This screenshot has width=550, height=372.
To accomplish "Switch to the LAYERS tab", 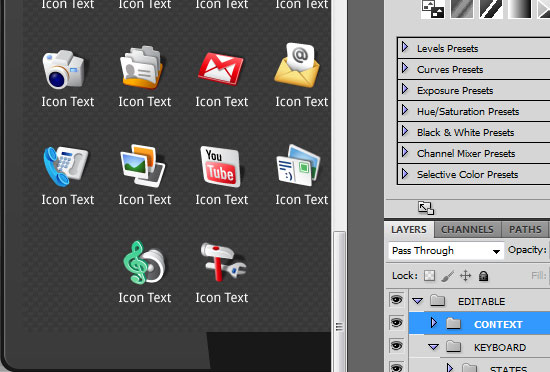I will click(x=409, y=230).
